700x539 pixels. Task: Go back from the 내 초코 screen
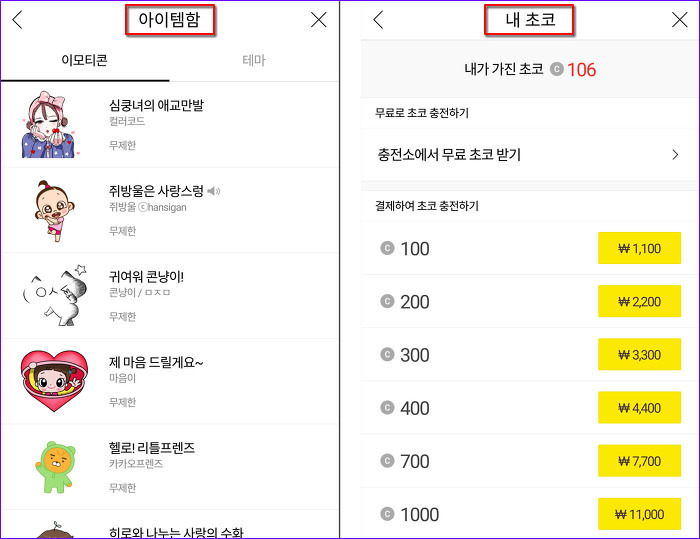(x=378, y=20)
